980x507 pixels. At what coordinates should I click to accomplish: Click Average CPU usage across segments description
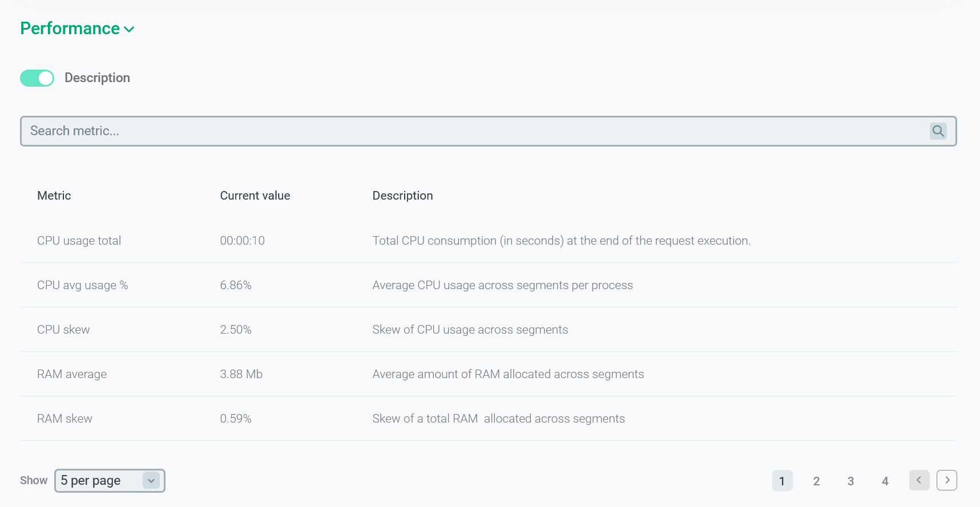click(x=502, y=285)
